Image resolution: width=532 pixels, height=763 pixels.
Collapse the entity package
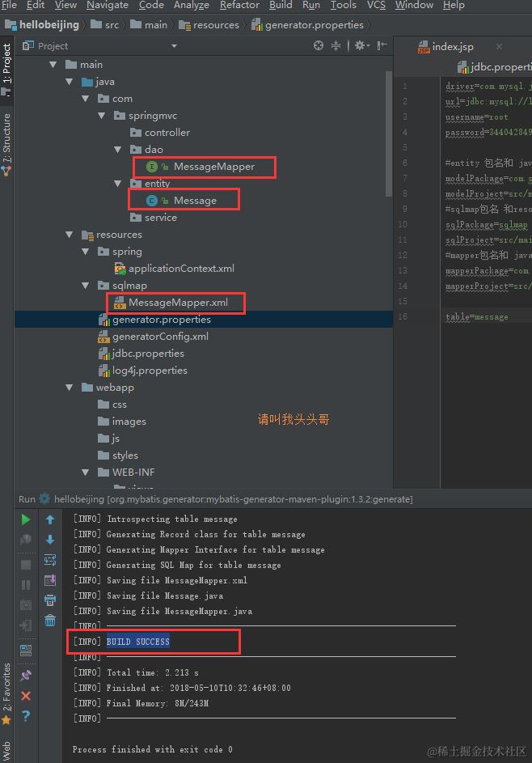coord(118,184)
